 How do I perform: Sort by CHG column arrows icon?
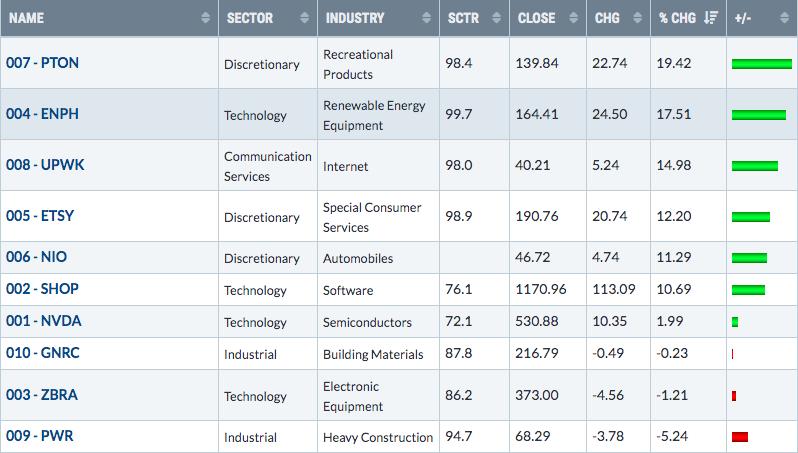(638, 18)
